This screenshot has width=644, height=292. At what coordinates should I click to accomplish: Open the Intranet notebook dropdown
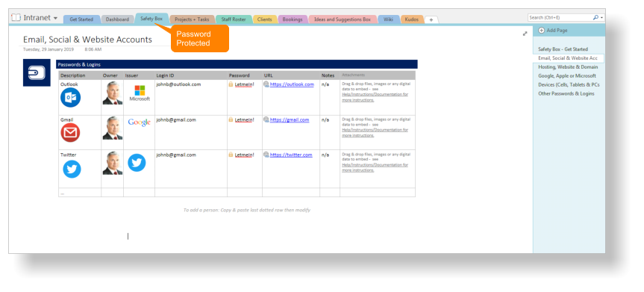pos(55,18)
